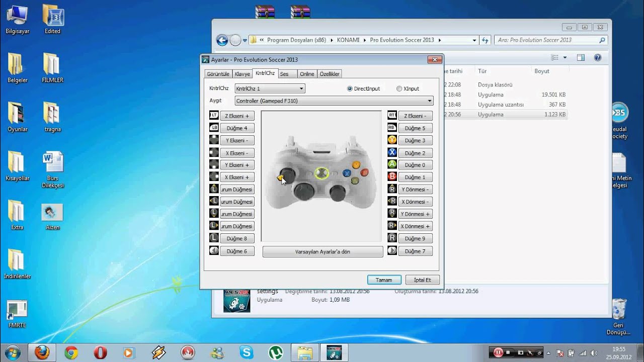Select the 1.123 KB Uygulama file row
Screen dimensions: 644x362
505,115
